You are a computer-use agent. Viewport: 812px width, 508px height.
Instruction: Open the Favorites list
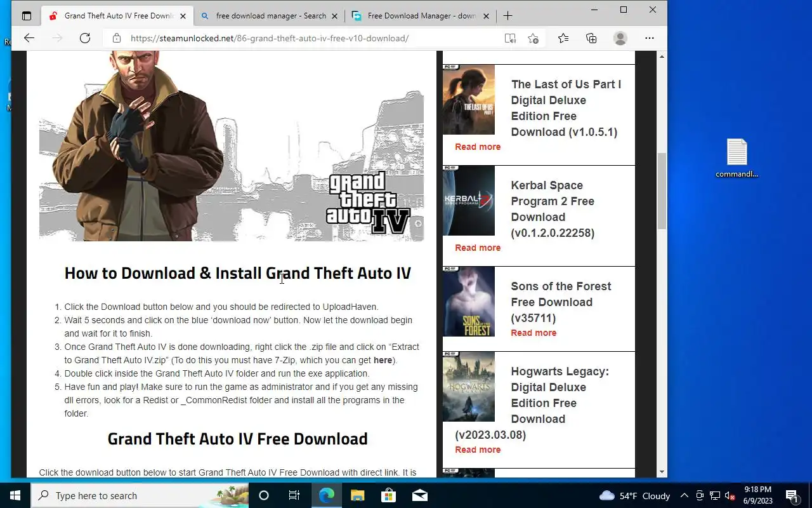pyautogui.click(x=563, y=38)
